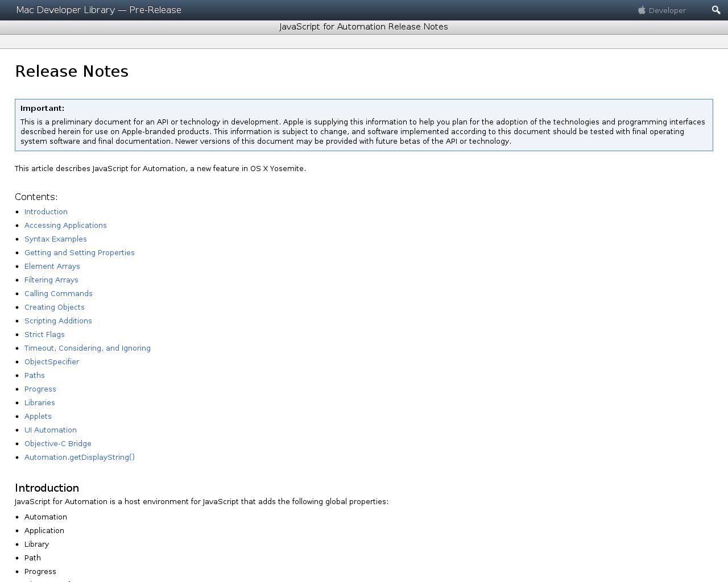Jump to Progress contents link

click(40, 389)
